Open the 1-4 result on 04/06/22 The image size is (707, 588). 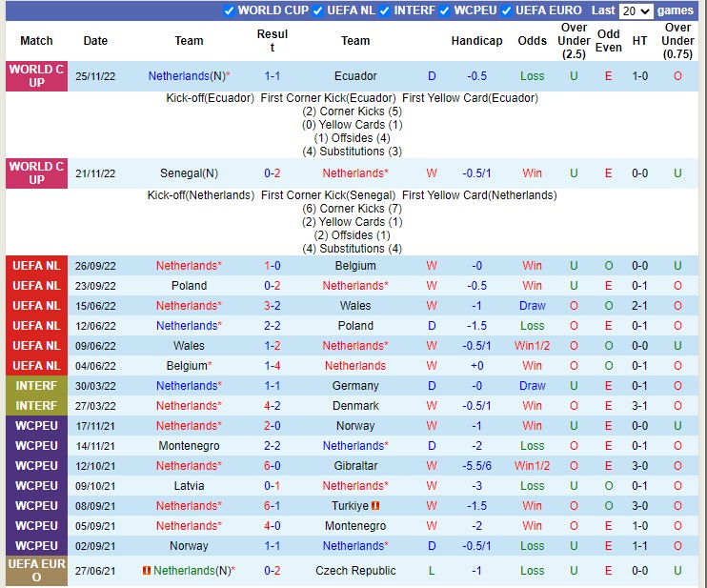pos(272,366)
